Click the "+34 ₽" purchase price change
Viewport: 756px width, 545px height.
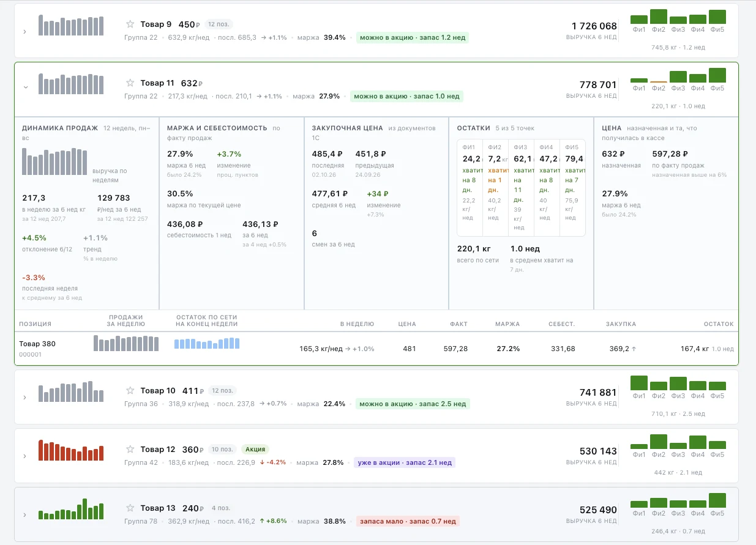point(376,194)
